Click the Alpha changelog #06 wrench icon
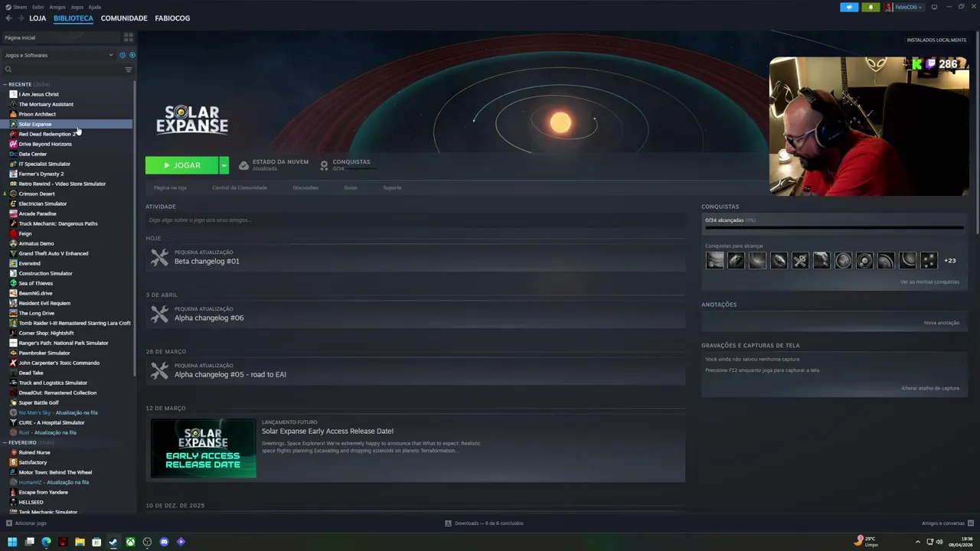Viewport: 980px width, 551px height. pyautogui.click(x=159, y=315)
